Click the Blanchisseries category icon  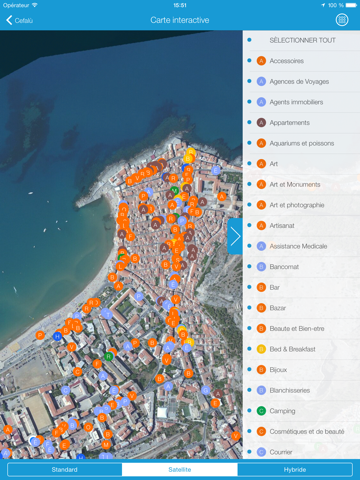[261, 390]
